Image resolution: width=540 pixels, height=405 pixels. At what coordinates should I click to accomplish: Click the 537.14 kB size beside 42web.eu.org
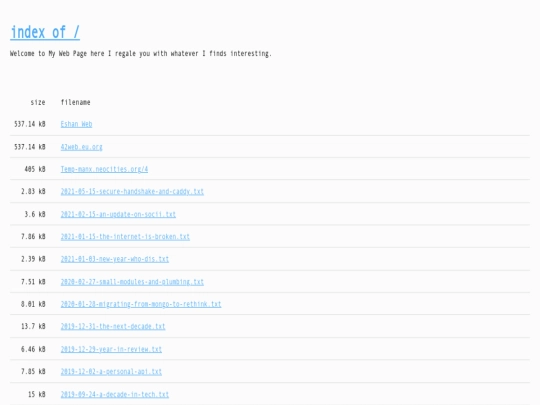coord(30,147)
